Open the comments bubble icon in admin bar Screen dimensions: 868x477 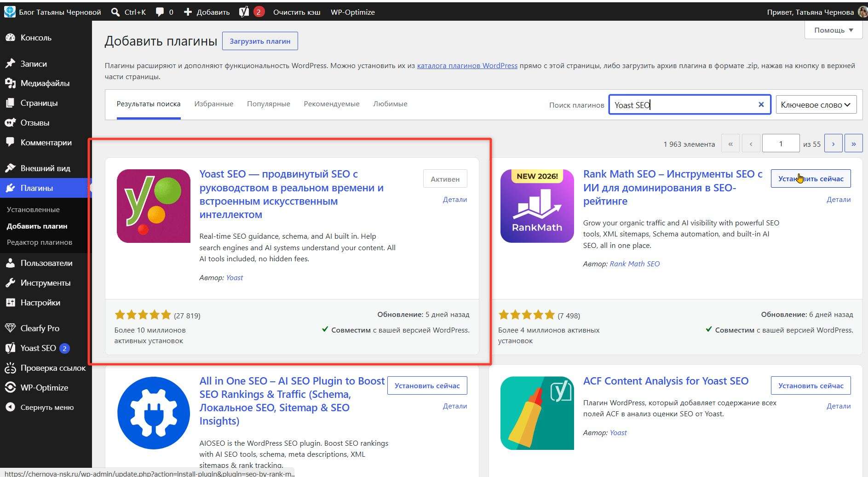160,12
